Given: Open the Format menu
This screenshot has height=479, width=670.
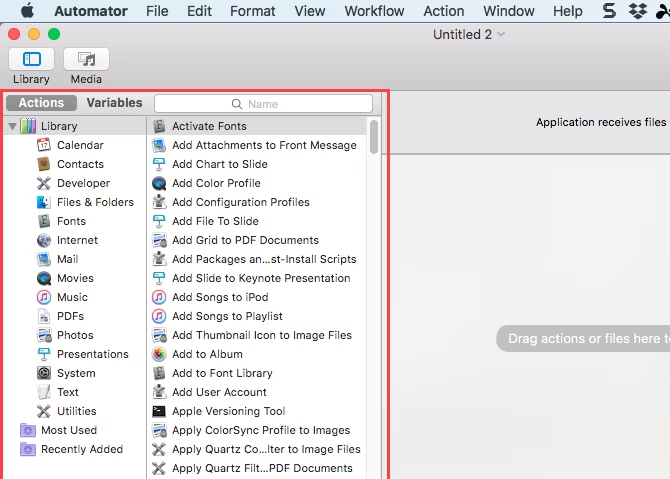Looking at the screenshot, I should [252, 11].
